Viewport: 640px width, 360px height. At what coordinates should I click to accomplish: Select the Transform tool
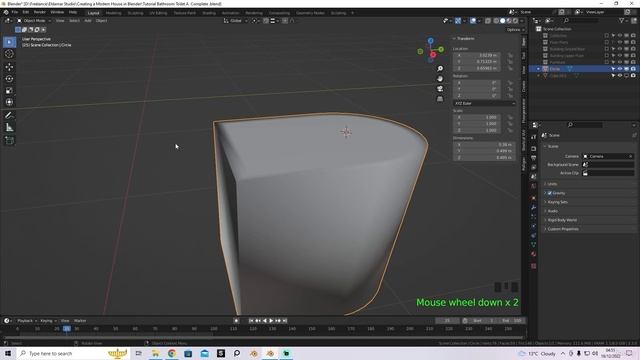[x=9, y=102]
